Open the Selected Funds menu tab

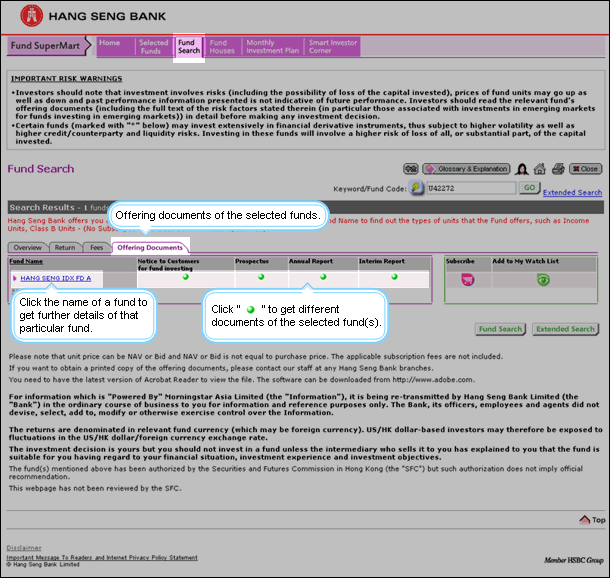click(x=153, y=47)
